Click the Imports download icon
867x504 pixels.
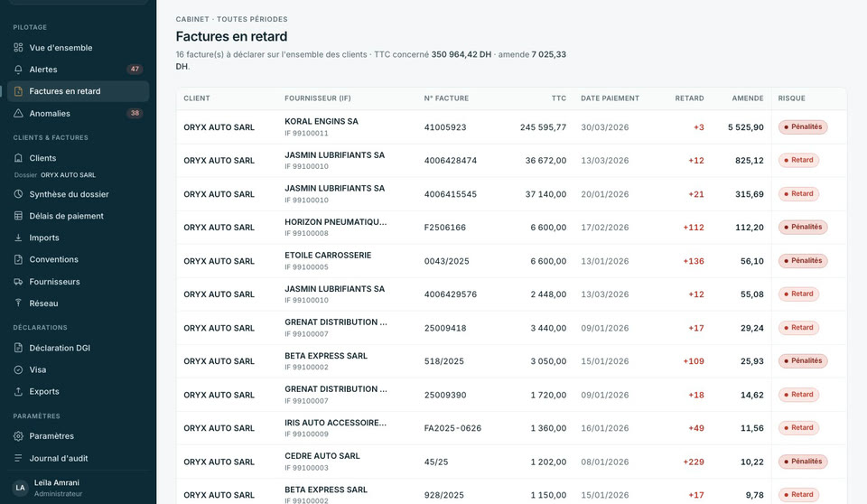(x=18, y=238)
